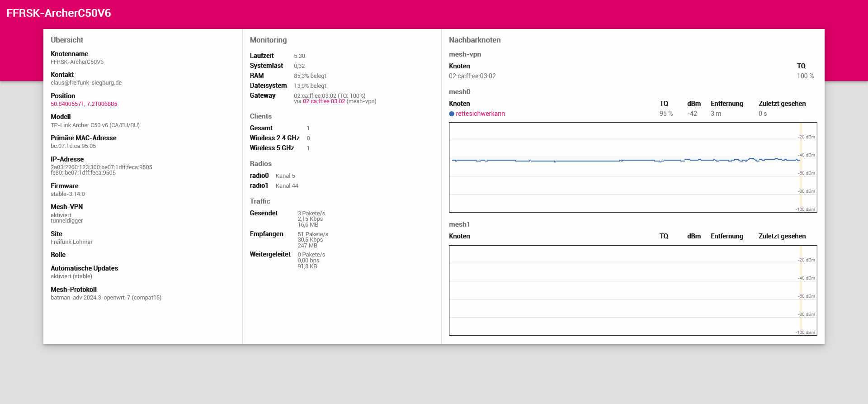This screenshot has width=868, height=404.
Task: Click the contact email claus@freifunk-siegburg.de
Action: [86, 83]
